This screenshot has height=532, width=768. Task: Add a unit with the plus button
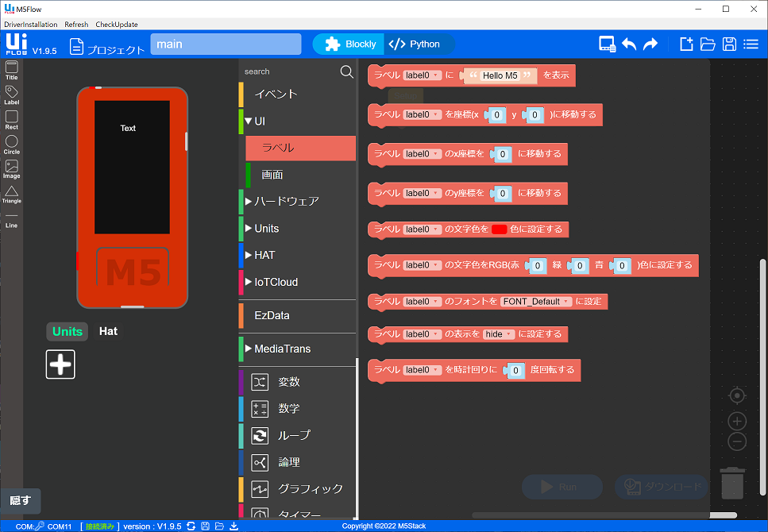click(60, 364)
